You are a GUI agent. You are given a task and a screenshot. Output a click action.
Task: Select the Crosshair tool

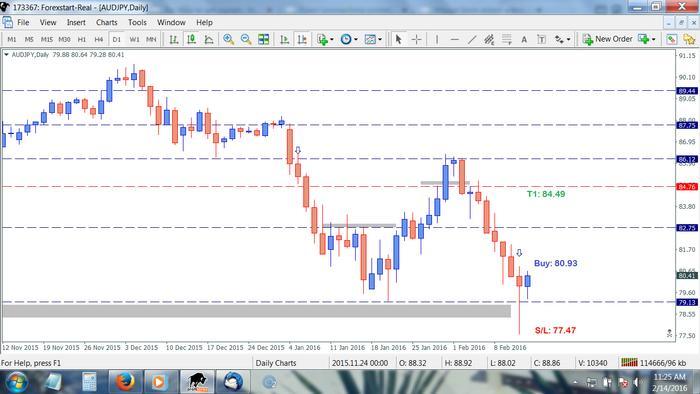pyautogui.click(x=416, y=39)
